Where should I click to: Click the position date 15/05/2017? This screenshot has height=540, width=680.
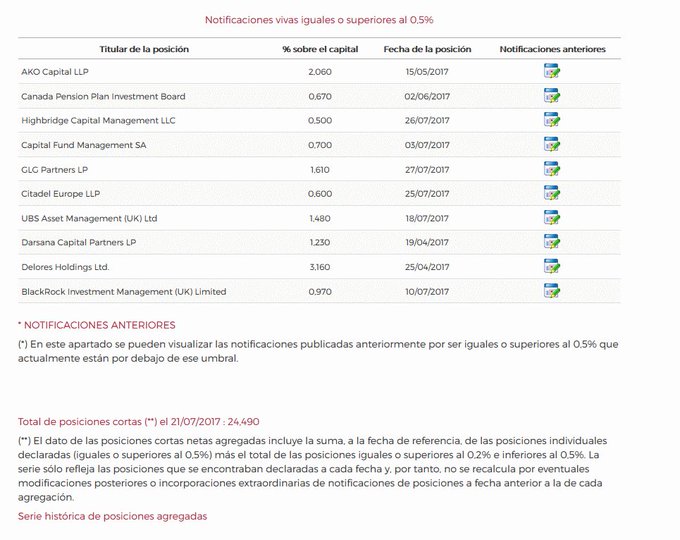(x=427, y=72)
